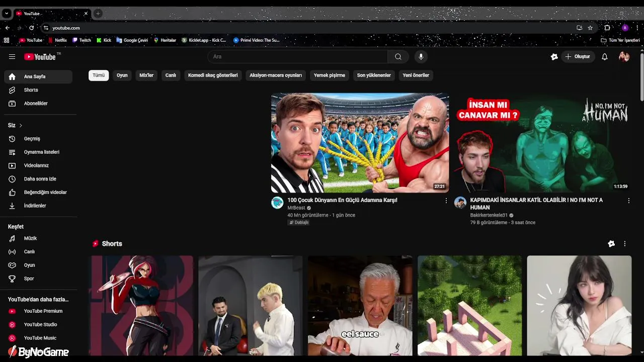Open the account avatar menu

[624, 57]
